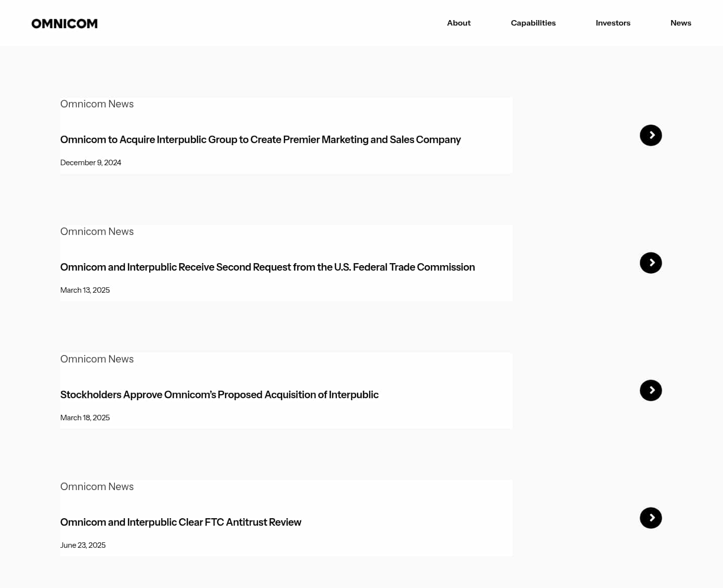This screenshot has width=723, height=588.
Task: Click the arrow icon next to the acquisition announcement
Action: (651, 135)
